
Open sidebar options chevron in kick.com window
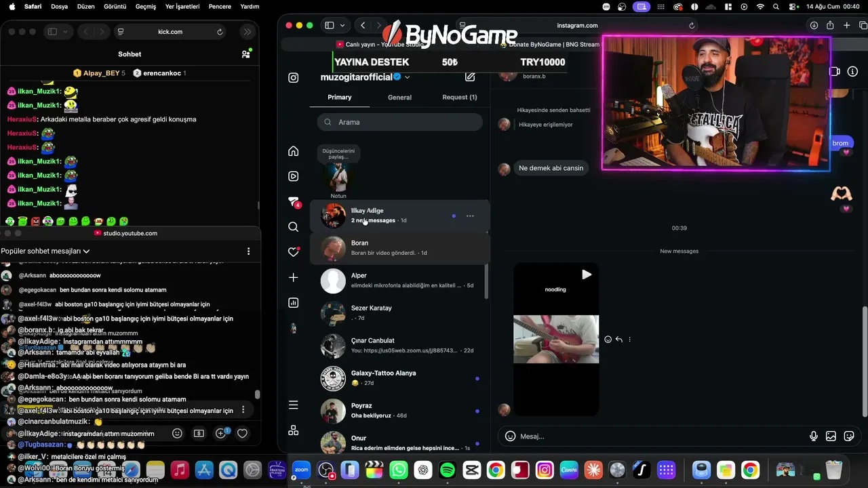pyautogui.click(x=65, y=32)
